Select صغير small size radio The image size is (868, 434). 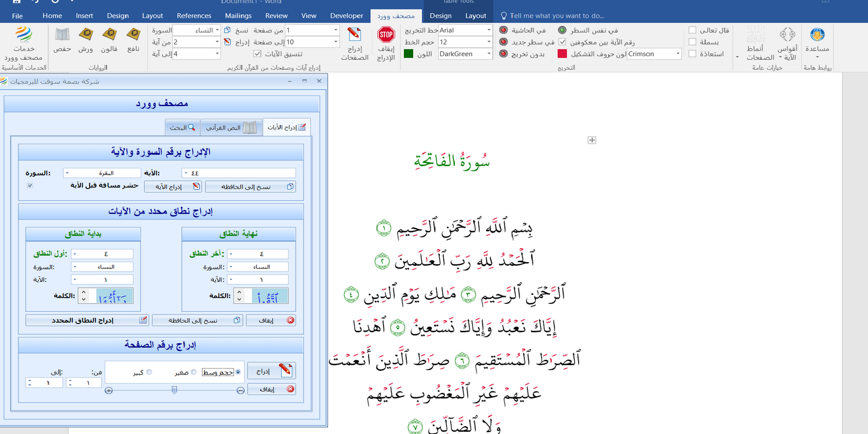click(194, 372)
